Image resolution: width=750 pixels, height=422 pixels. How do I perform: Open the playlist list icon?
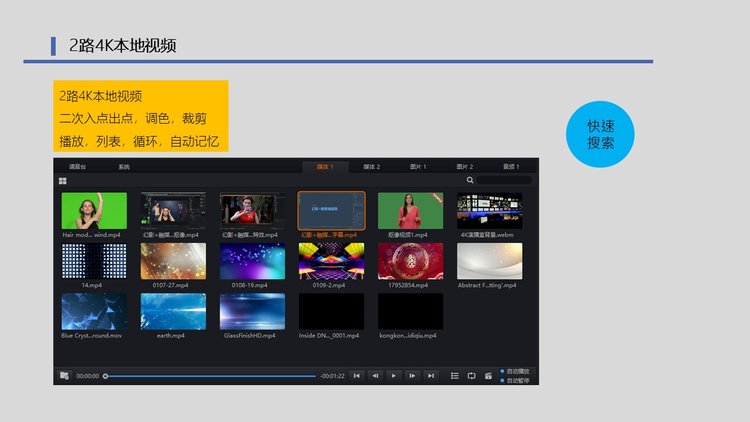pyautogui.click(x=454, y=376)
